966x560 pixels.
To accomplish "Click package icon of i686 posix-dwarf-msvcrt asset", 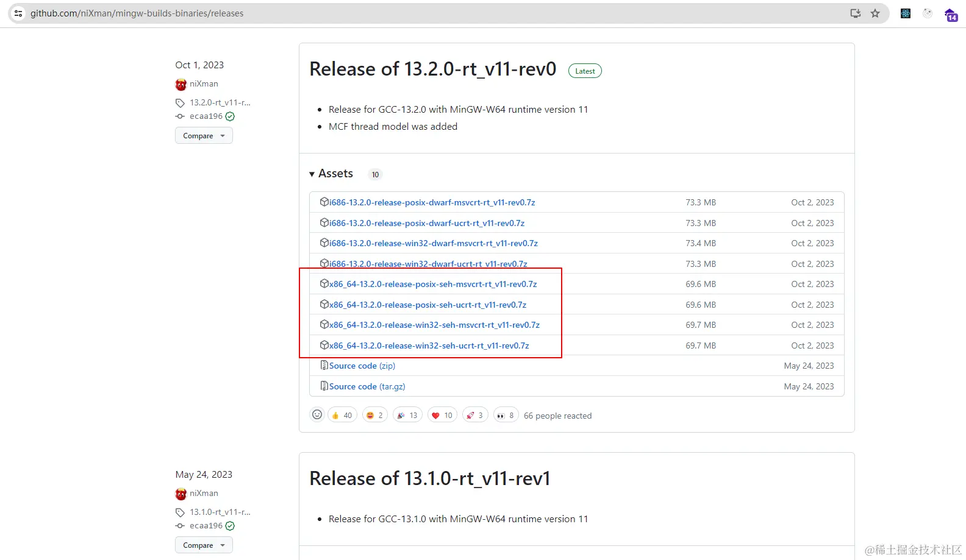I will [x=324, y=202].
